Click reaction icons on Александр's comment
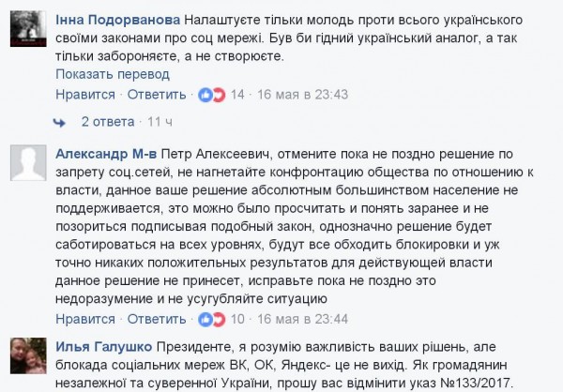 212,319
